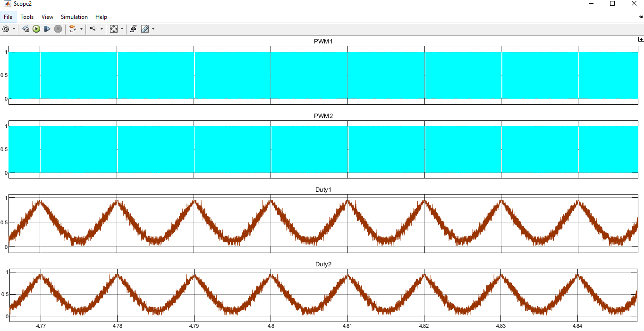Select the Zoom X-axis tool
Screen dimensions: 644x331
coord(93,29)
